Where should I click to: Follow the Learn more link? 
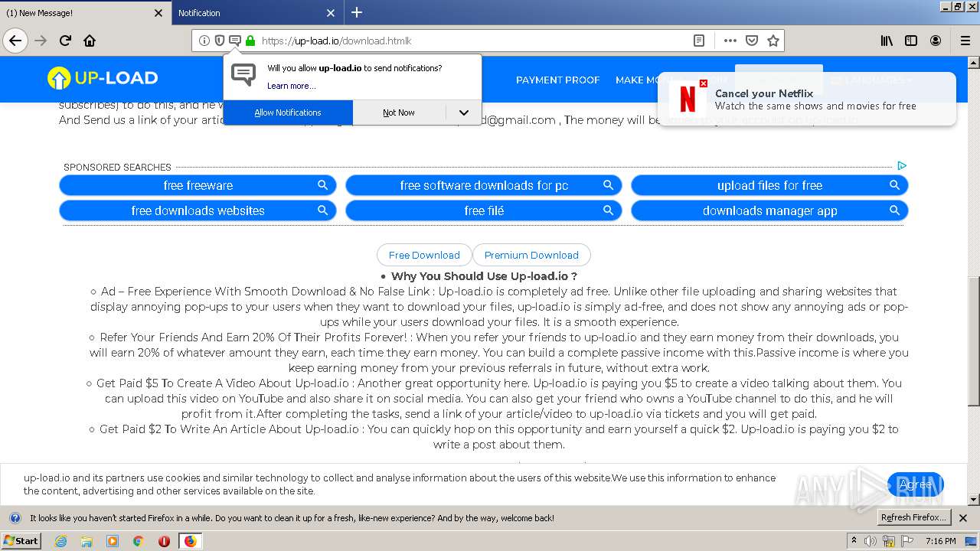click(291, 86)
